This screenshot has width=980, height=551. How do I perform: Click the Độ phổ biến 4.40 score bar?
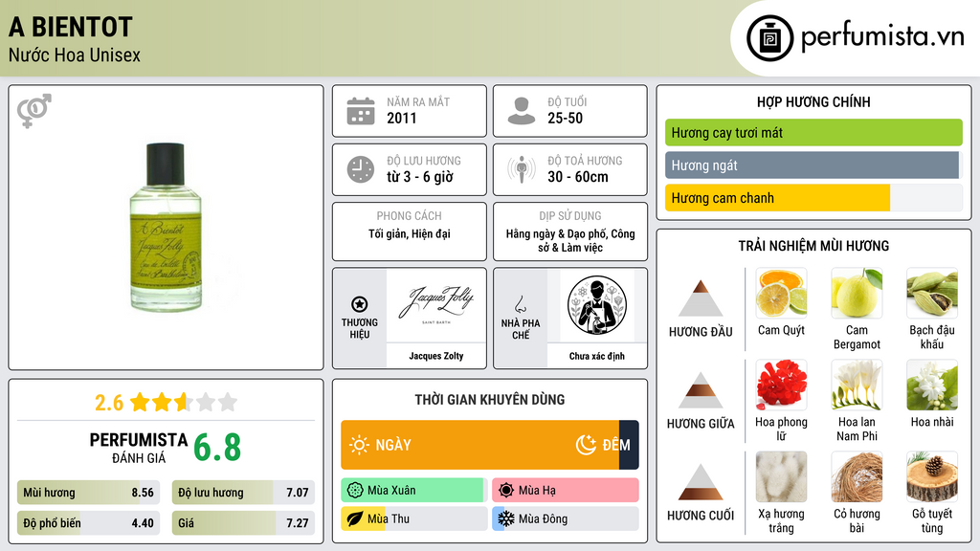pyautogui.click(x=89, y=523)
